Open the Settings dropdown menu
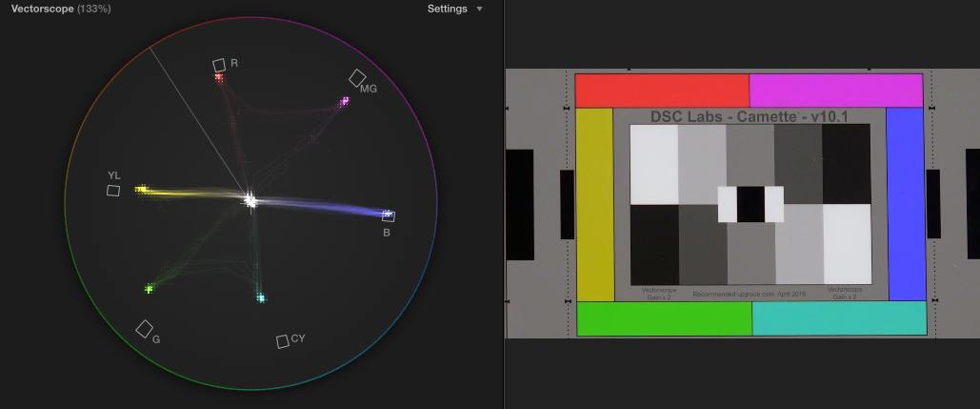The height and width of the screenshot is (409, 980). pos(454,9)
